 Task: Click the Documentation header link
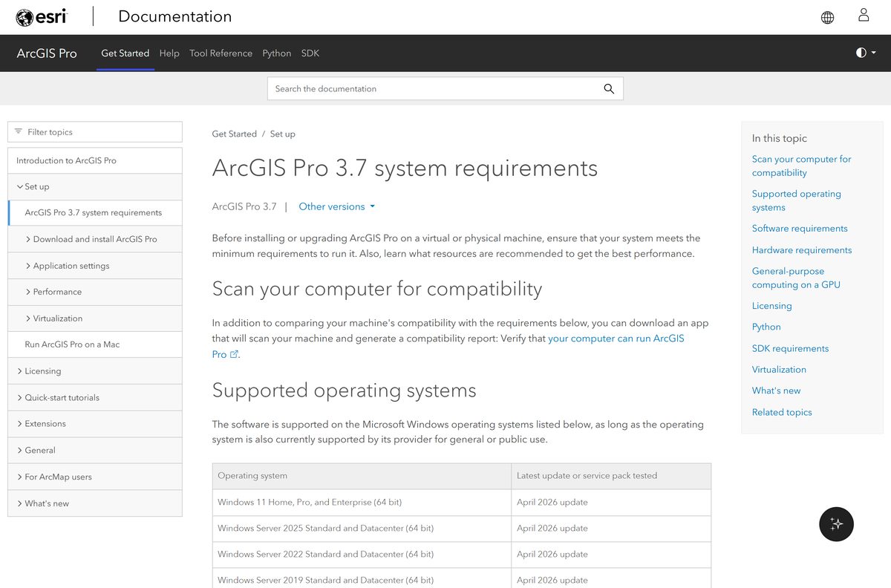174,16
